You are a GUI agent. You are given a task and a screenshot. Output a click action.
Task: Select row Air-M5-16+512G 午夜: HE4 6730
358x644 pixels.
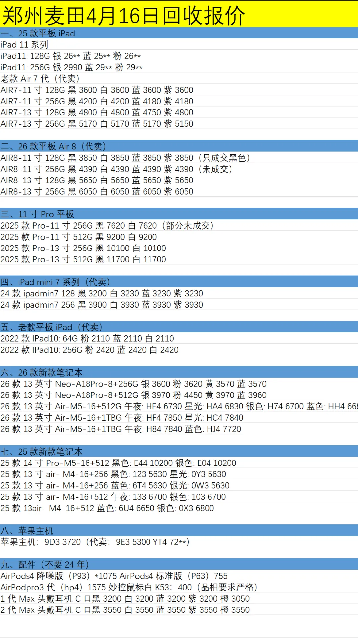(179, 405)
